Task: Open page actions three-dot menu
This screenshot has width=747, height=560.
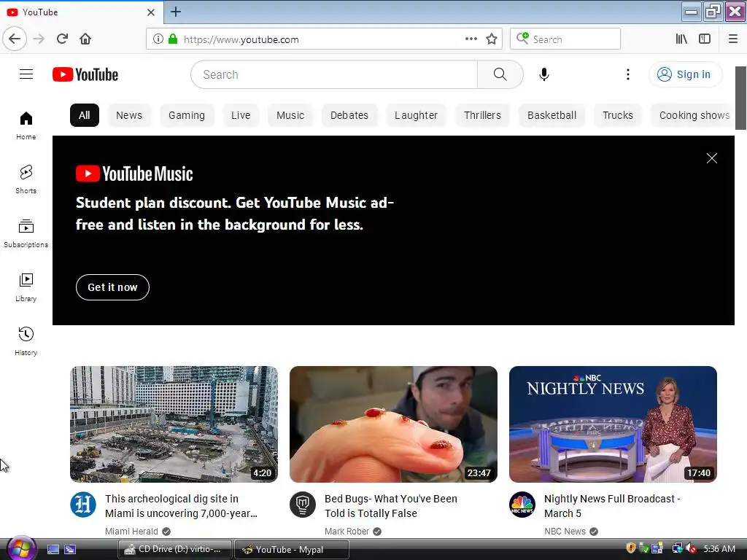Action: pyautogui.click(x=471, y=39)
